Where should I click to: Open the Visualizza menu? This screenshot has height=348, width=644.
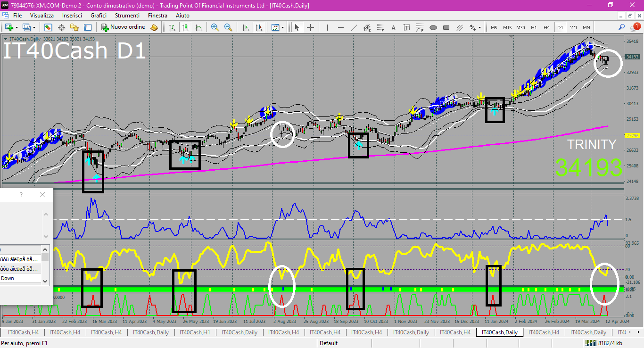(x=42, y=16)
